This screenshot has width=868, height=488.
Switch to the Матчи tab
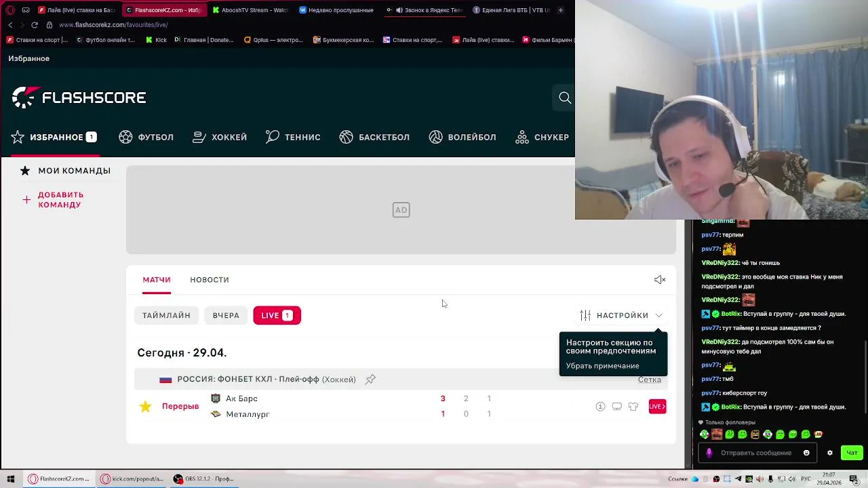(x=157, y=280)
